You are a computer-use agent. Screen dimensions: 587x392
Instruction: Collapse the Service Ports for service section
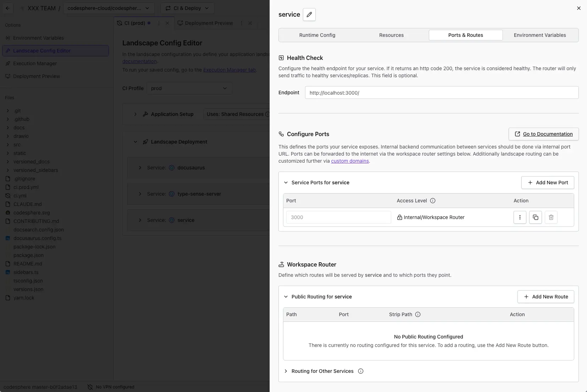click(286, 183)
